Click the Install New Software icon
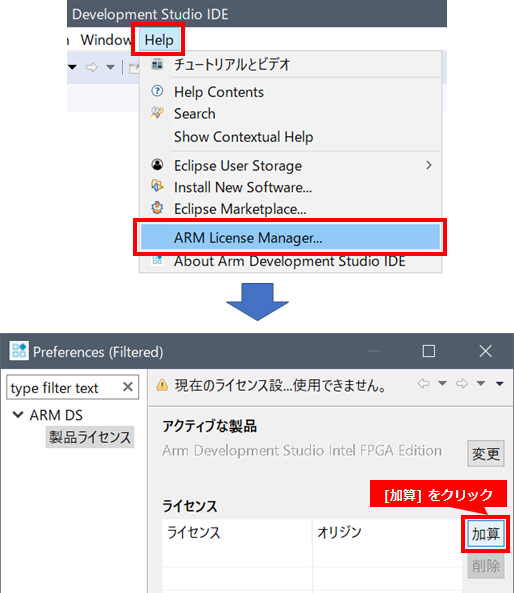This screenshot has height=593, width=514. tap(157, 186)
